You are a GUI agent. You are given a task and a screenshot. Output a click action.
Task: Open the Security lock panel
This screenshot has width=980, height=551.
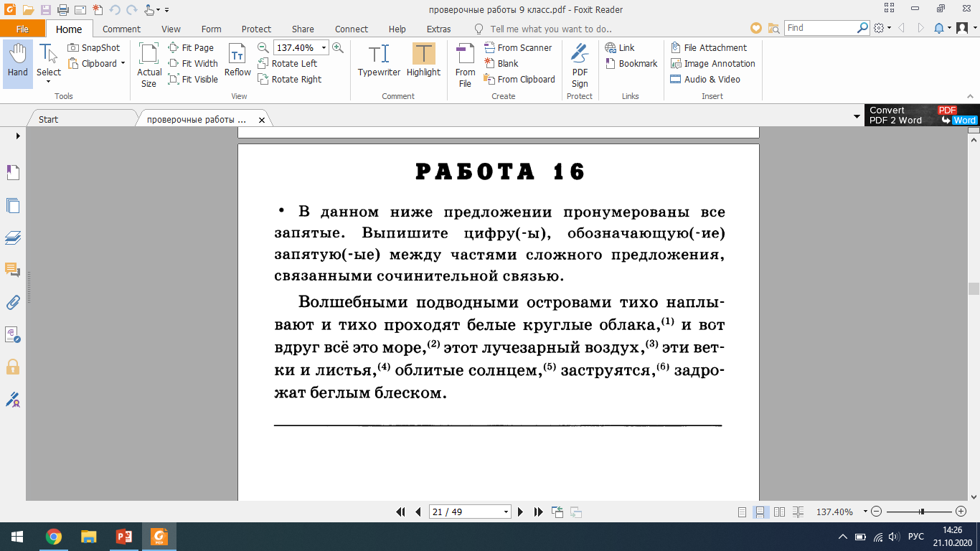point(13,367)
